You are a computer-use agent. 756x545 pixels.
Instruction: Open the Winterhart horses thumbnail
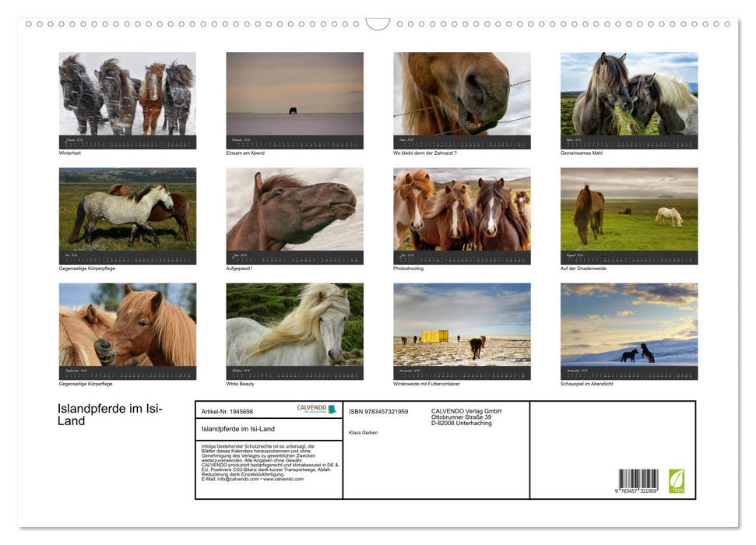[128, 94]
